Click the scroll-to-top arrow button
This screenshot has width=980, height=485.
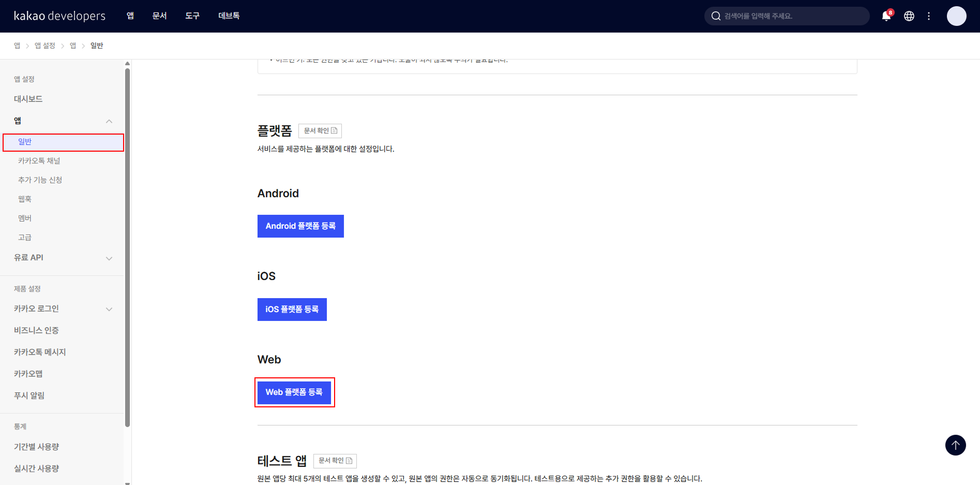[955, 445]
